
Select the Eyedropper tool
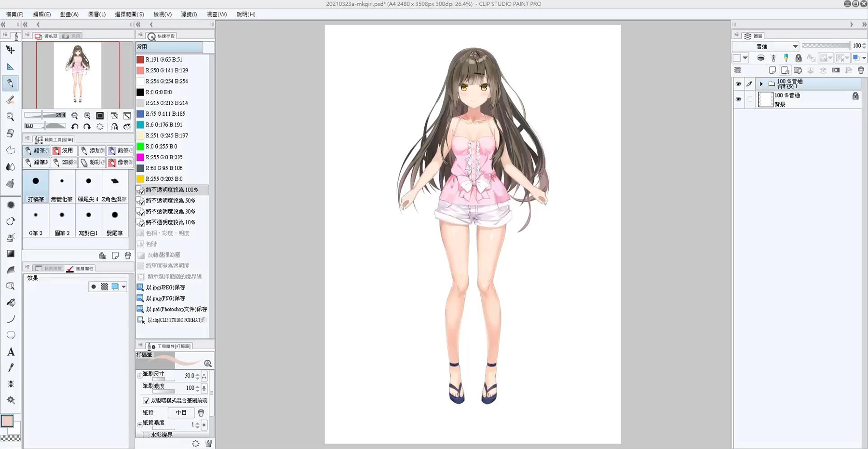[x=11, y=367]
